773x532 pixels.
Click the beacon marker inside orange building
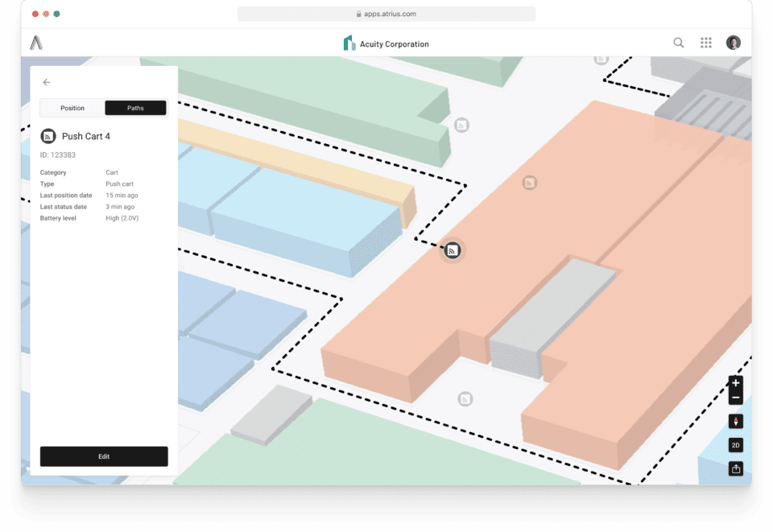click(529, 183)
